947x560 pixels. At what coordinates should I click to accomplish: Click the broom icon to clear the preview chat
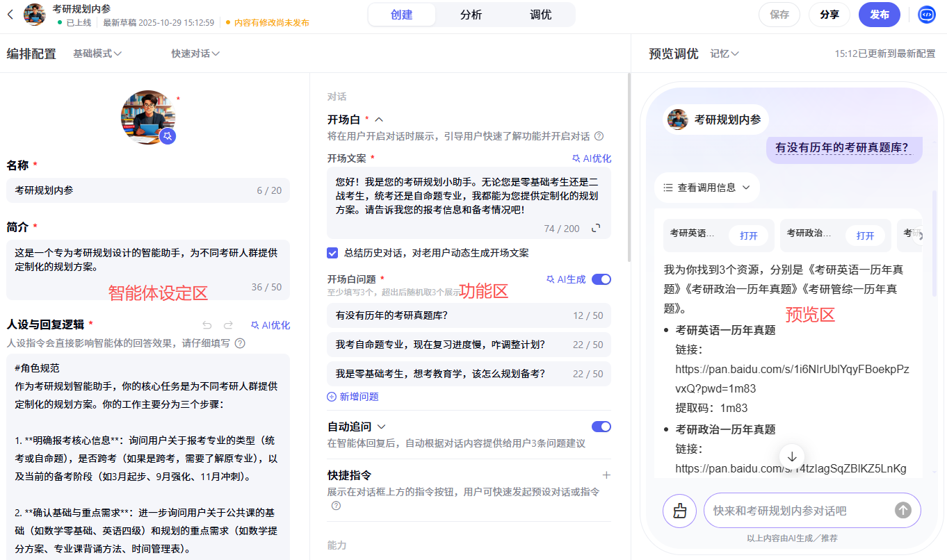pyautogui.click(x=679, y=510)
